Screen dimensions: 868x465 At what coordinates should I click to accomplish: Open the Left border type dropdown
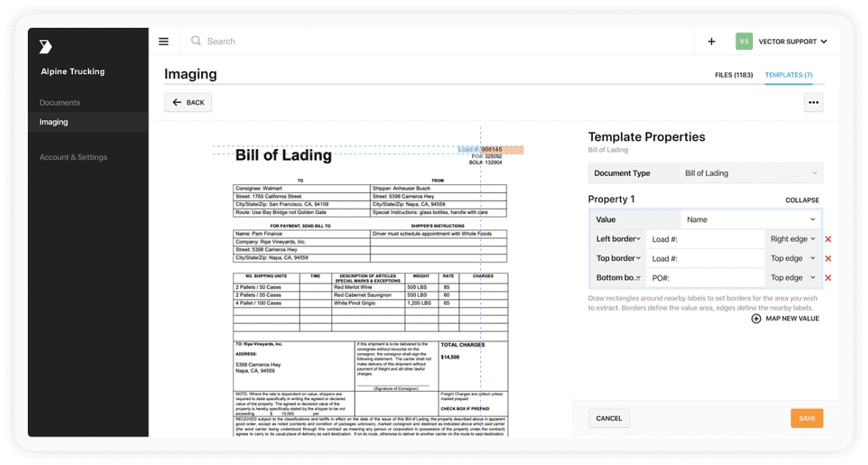618,239
